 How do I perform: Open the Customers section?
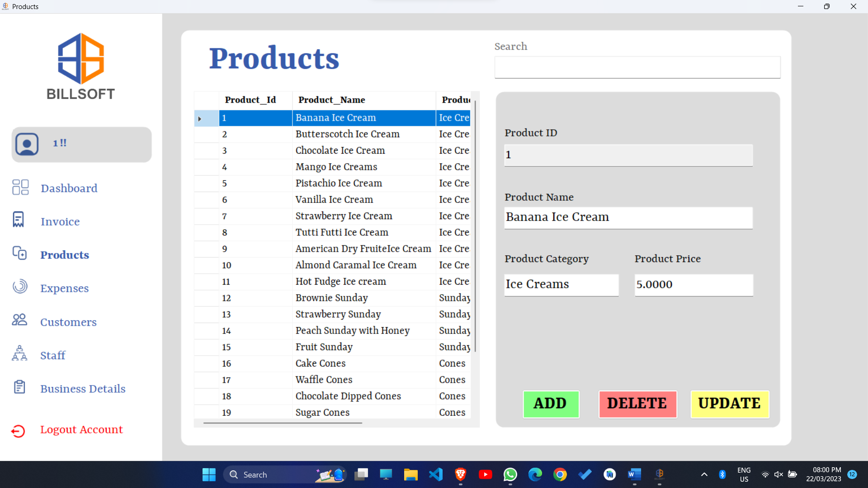(x=68, y=322)
